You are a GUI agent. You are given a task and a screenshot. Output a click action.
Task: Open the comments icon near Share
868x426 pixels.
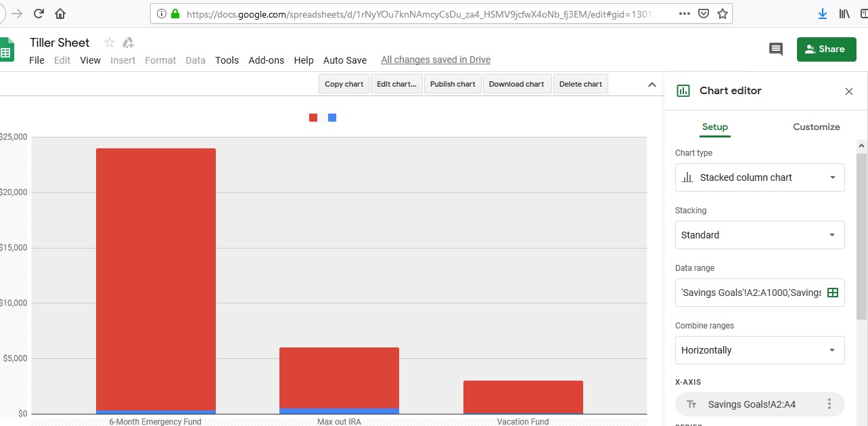pyautogui.click(x=776, y=49)
